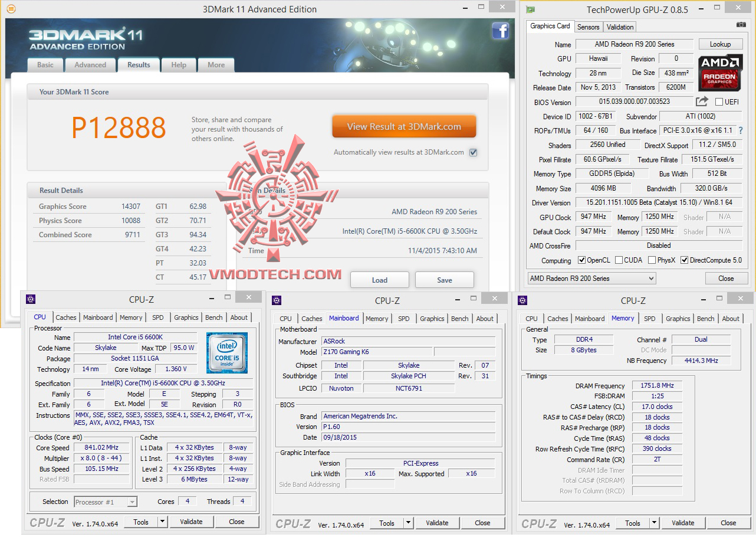Open Caches tab in the CPU tab window
The width and height of the screenshot is (756, 537).
point(66,317)
